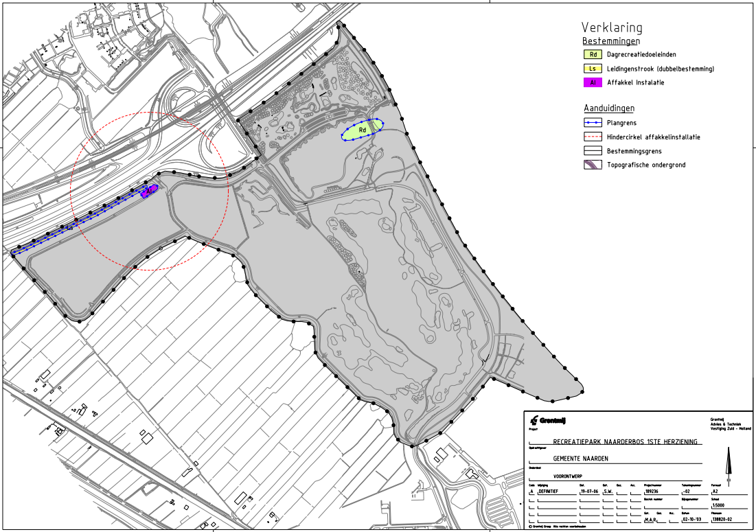
Task: Click the north arrow in the title block
Action: click(729, 467)
